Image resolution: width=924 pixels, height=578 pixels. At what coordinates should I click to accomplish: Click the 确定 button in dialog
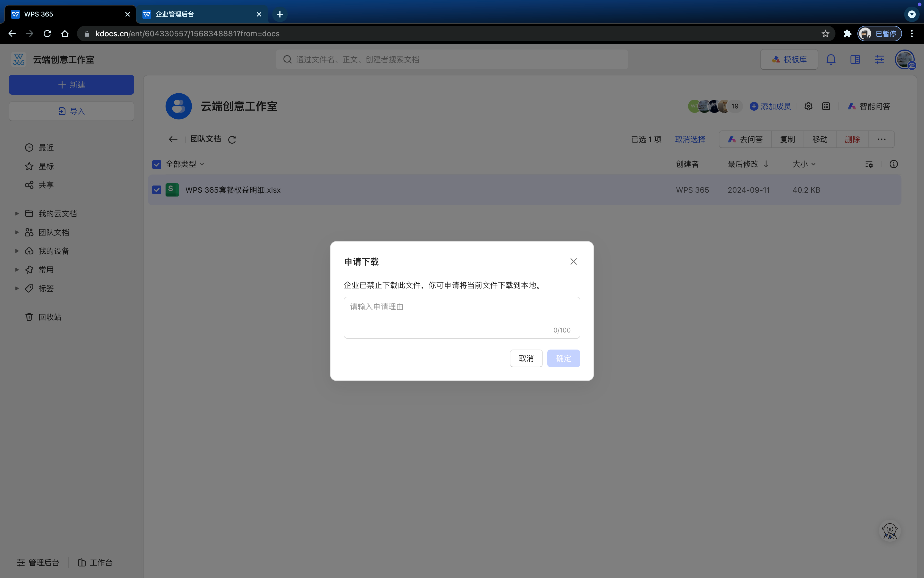click(563, 358)
